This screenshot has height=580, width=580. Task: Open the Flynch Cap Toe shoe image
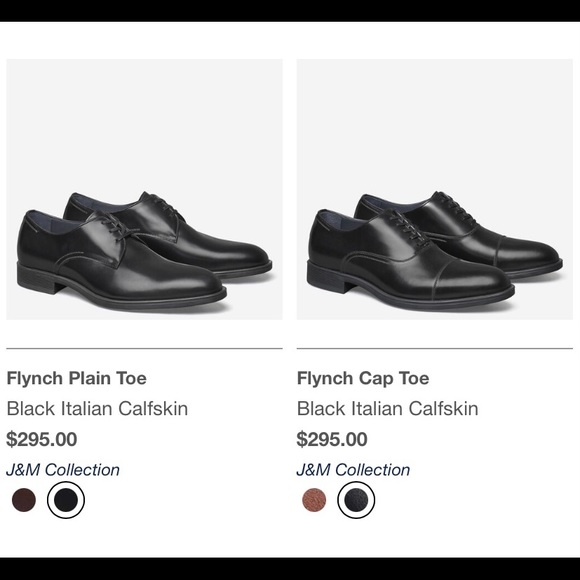435,189
